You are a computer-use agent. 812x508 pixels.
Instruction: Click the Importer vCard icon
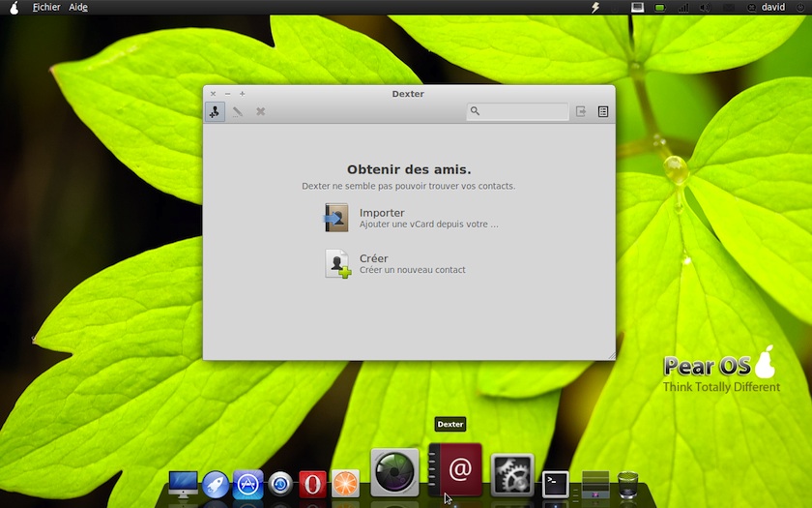(336, 218)
